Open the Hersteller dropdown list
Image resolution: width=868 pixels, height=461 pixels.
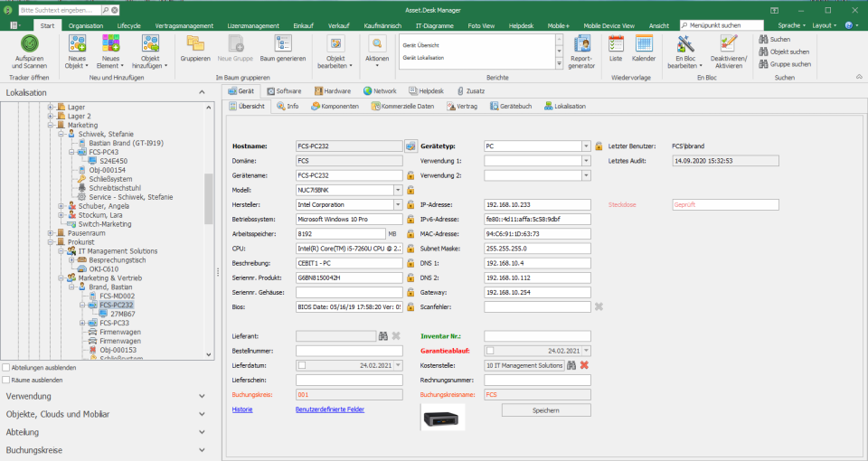398,205
